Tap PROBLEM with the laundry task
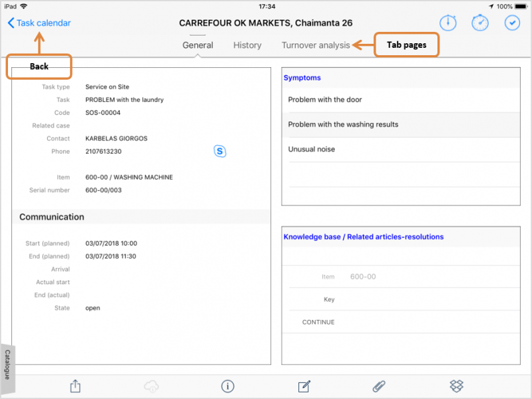This screenshot has width=532, height=399. tap(125, 100)
